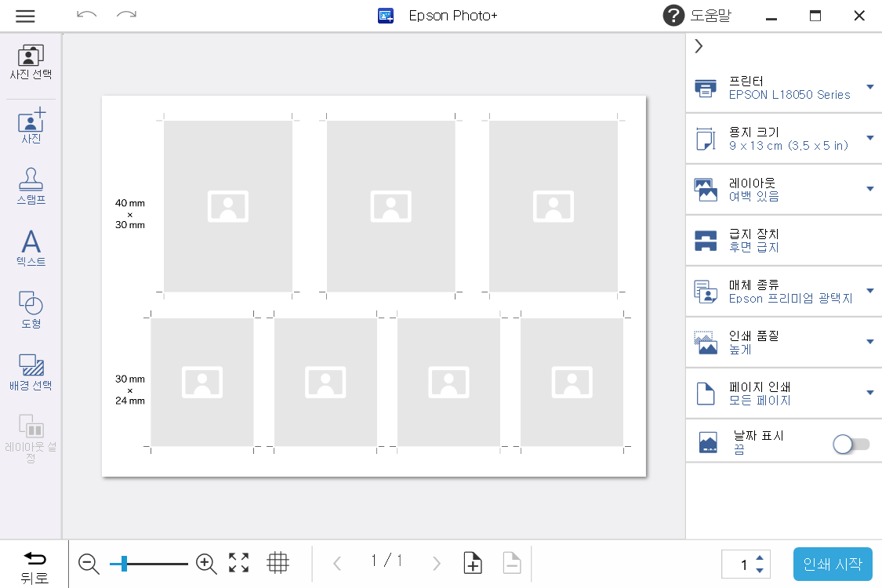Open 급지 장치 paper source setting
The width and height of the screenshot is (882, 588).
point(784,241)
